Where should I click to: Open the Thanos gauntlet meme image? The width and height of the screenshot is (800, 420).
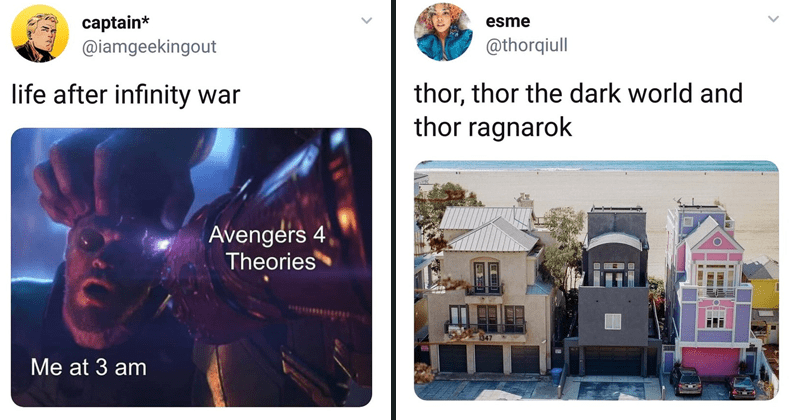click(191, 267)
